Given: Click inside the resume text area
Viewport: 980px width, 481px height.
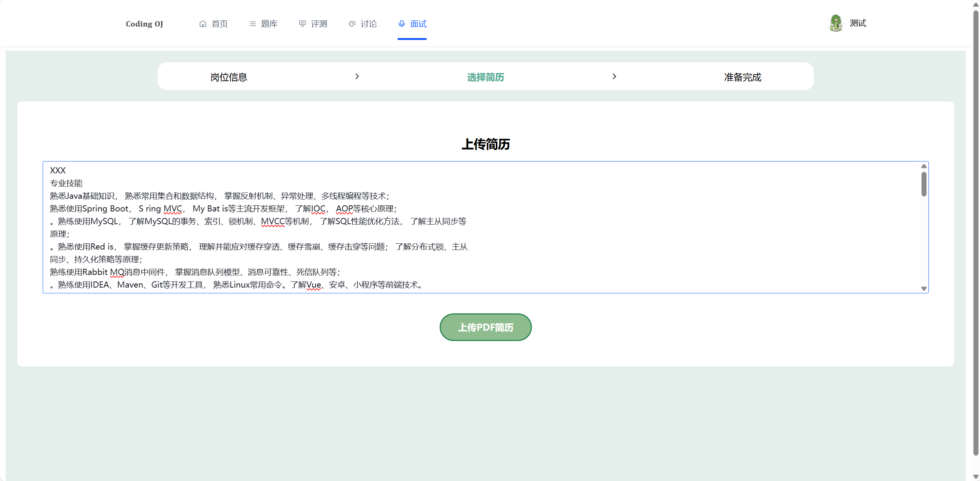Looking at the screenshot, I should click(x=485, y=227).
